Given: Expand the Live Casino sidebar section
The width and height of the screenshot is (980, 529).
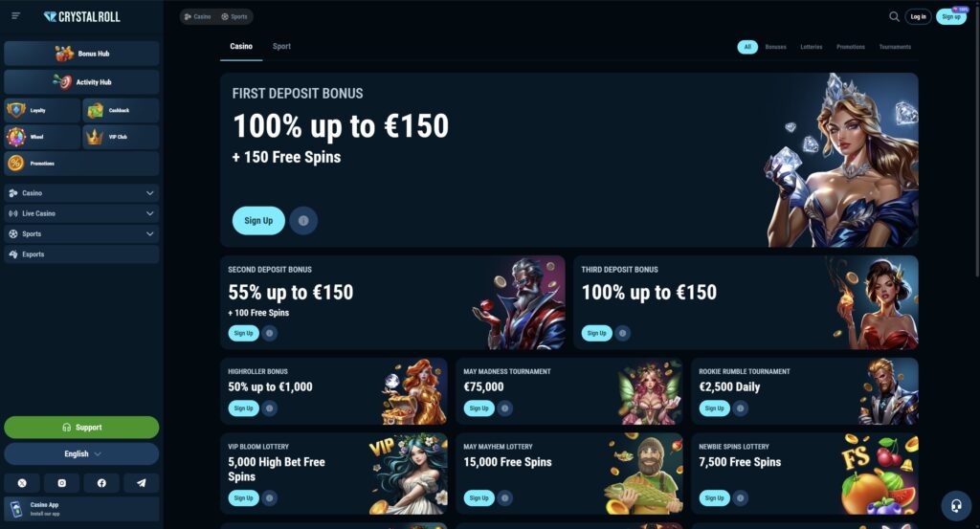Looking at the screenshot, I should tap(81, 213).
